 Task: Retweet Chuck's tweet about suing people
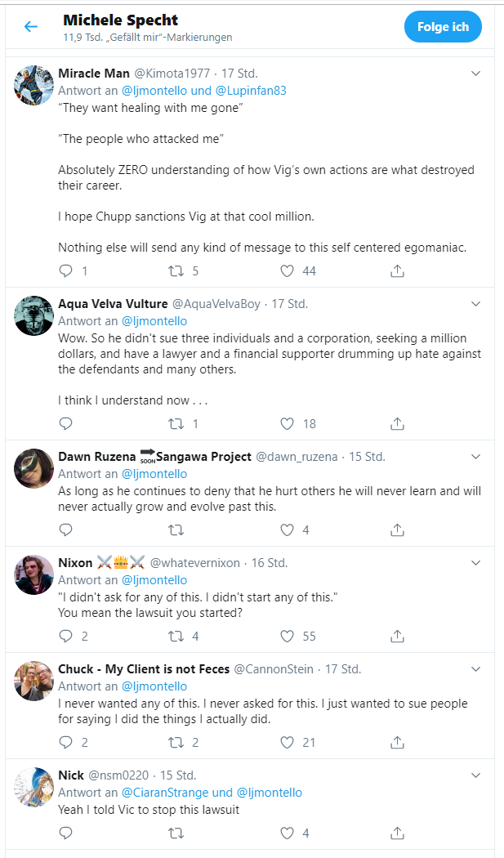(x=176, y=742)
